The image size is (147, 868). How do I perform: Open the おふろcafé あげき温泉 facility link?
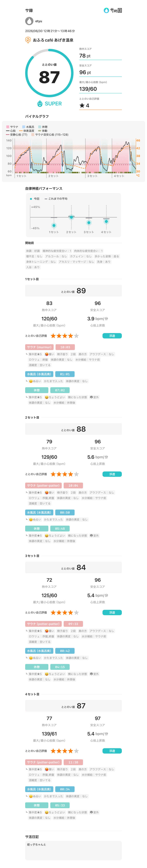click(x=53, y=40)
